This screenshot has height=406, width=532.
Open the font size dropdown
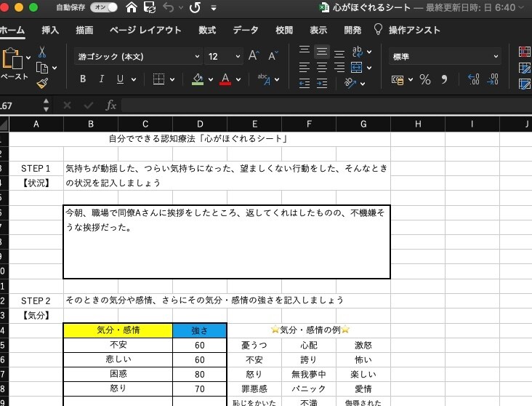click(x=238, y=57)
